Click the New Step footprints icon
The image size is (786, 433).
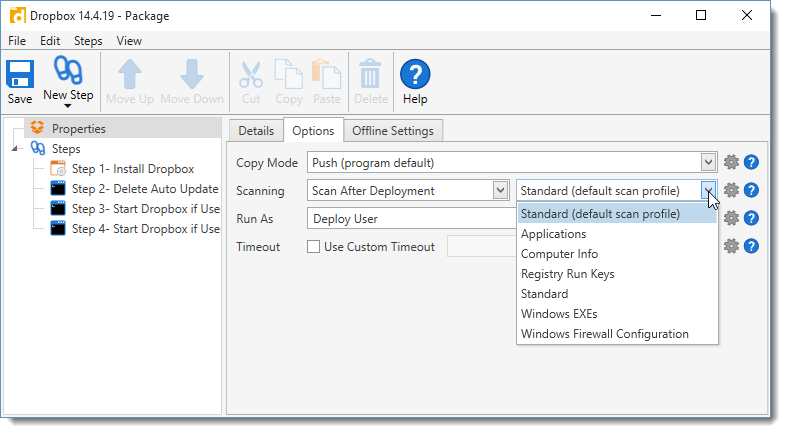tap(68, 75)
